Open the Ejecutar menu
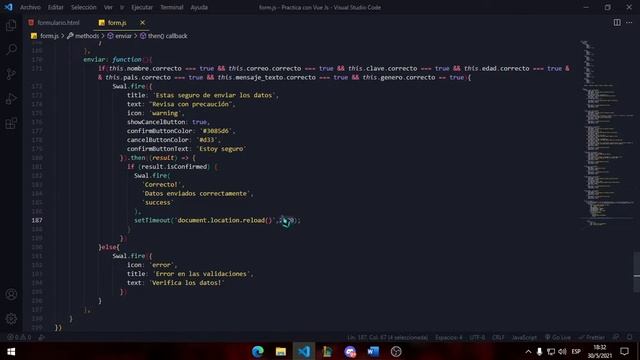This screenshot has width=640, height=360. (x=142, y=7)
